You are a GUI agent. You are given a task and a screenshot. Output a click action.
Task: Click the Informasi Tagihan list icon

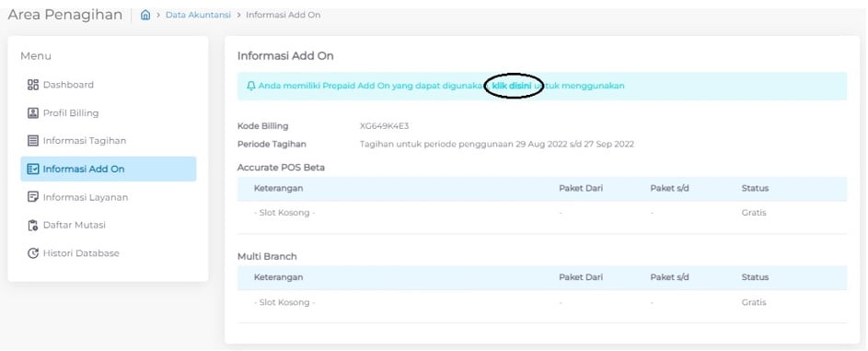tap(32, 141)
